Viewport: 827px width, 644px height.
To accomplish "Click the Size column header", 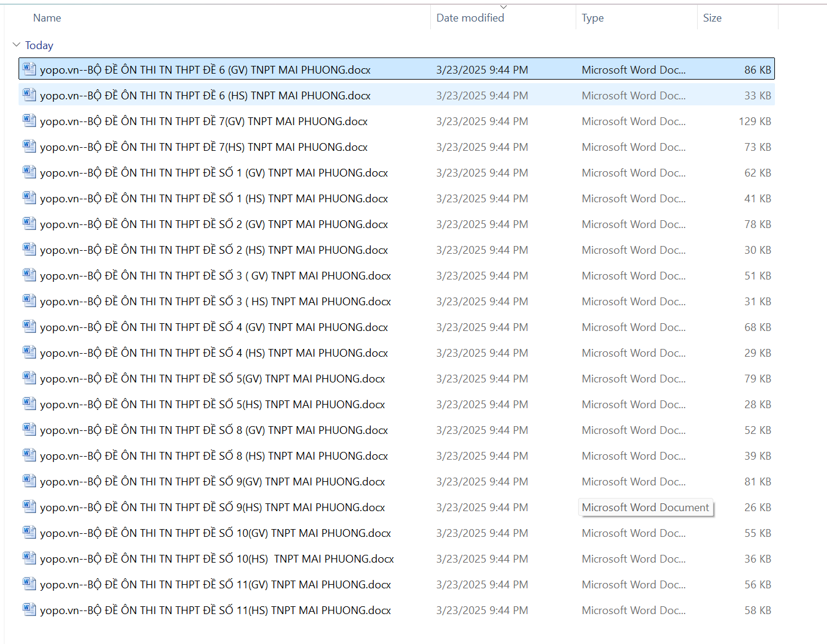I will [712, 18].
